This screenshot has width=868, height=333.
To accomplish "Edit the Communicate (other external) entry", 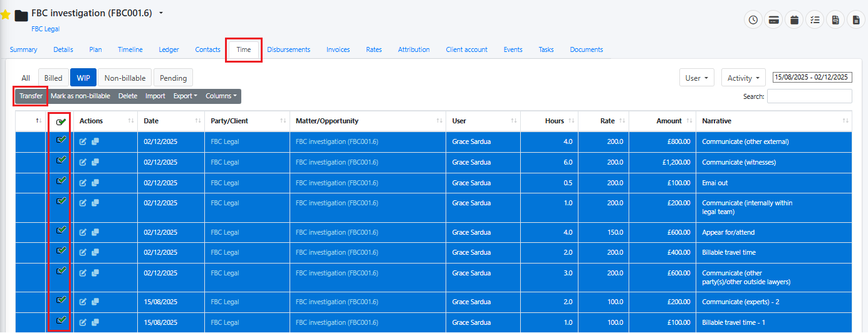I will point(83,141).
